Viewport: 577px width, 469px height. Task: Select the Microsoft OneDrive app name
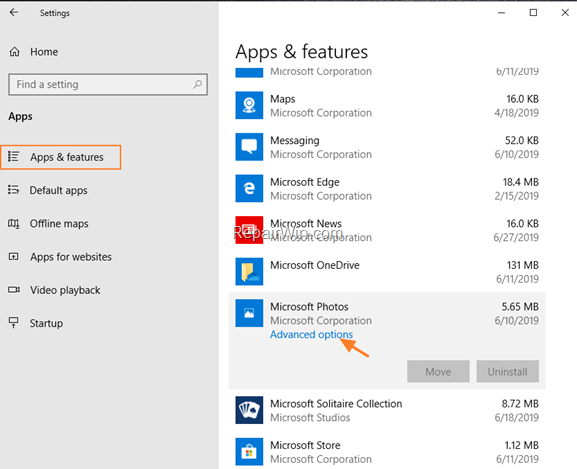315,265
